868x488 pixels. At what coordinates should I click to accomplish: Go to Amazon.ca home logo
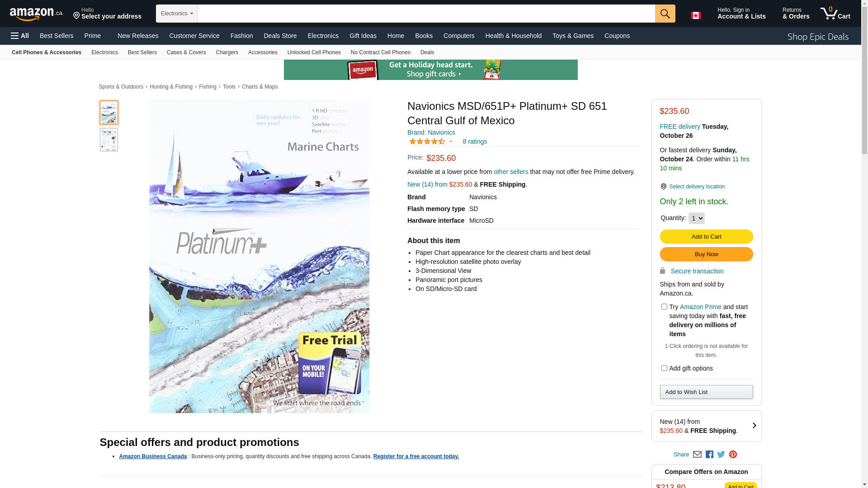pyautogui.click(x=36, y=14)
